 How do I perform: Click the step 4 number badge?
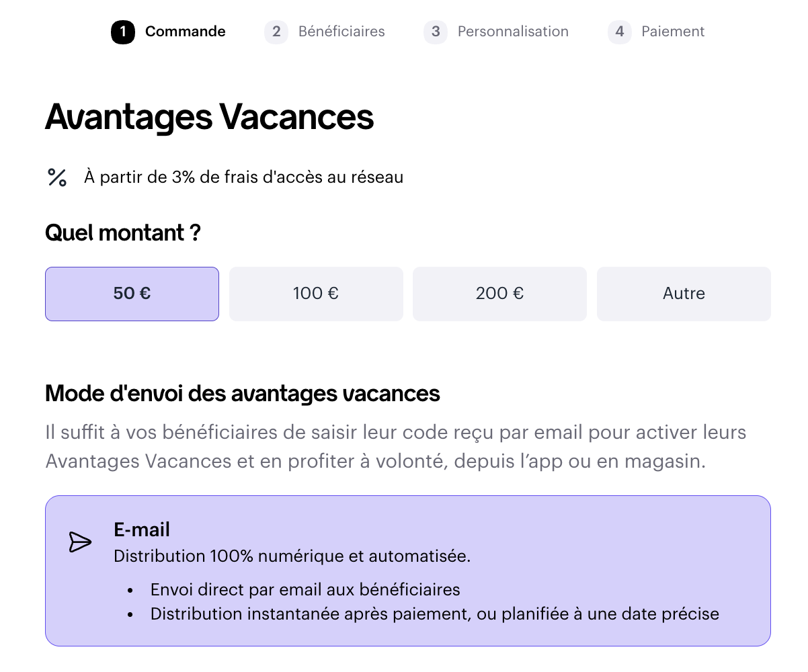click(619, 32)
